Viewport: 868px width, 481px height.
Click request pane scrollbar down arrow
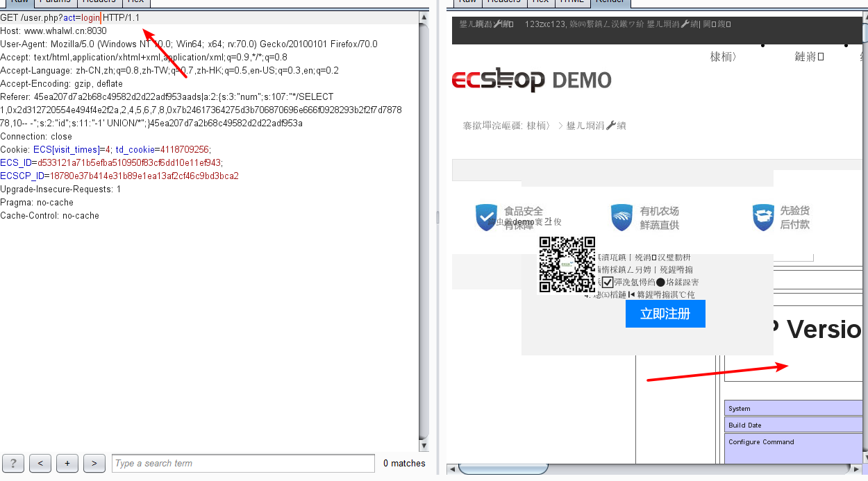[x=424, y=445]
